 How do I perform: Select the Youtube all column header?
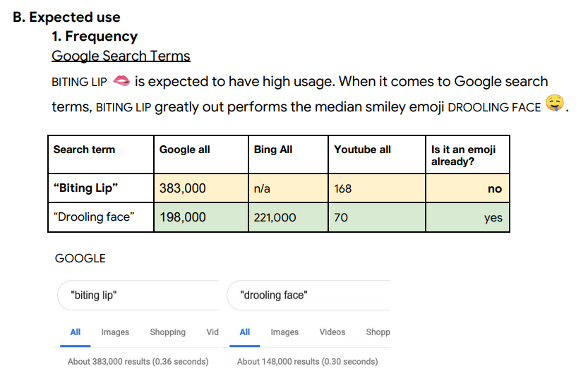(x=377, y=154)
